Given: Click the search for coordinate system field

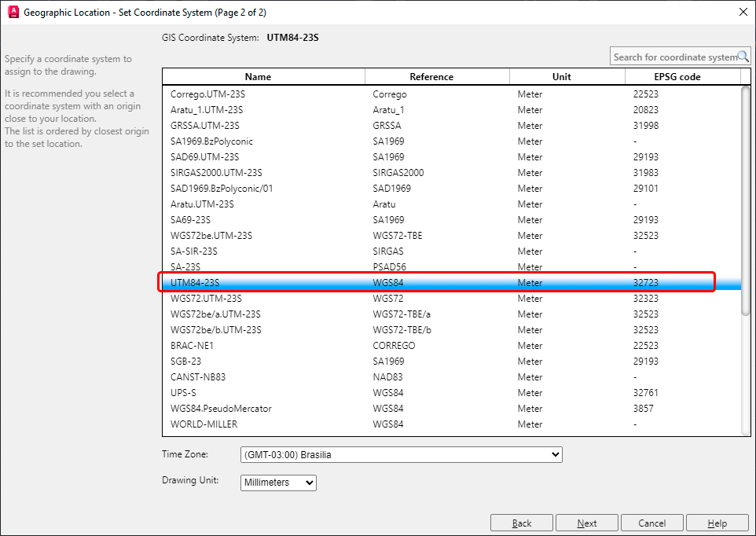Looking at the screenshot, I should pos(676,56).
